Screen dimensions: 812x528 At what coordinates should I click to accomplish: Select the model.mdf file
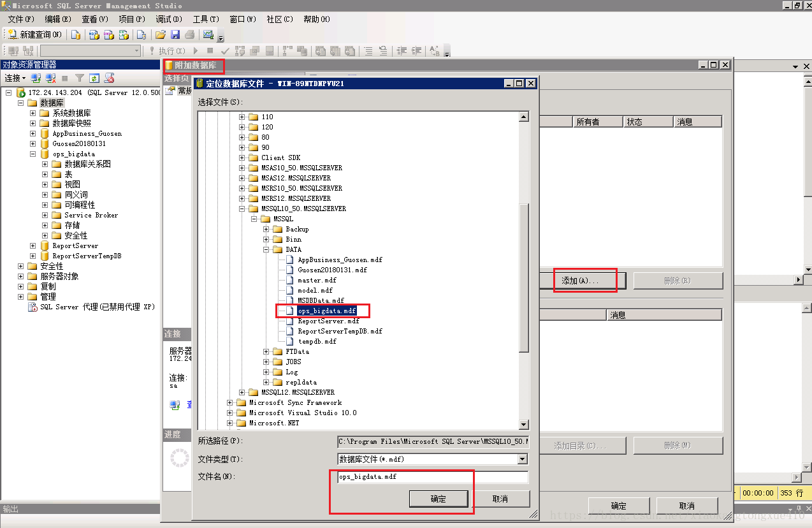point(315,290)
